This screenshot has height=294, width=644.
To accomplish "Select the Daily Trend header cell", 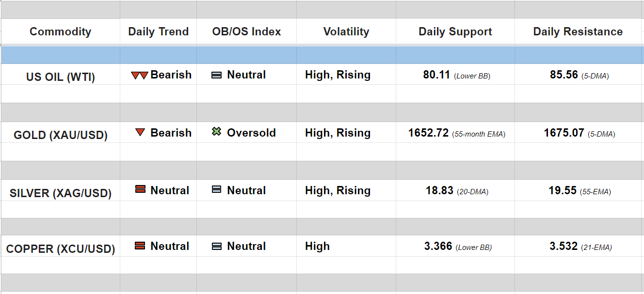I will (158, 32).
